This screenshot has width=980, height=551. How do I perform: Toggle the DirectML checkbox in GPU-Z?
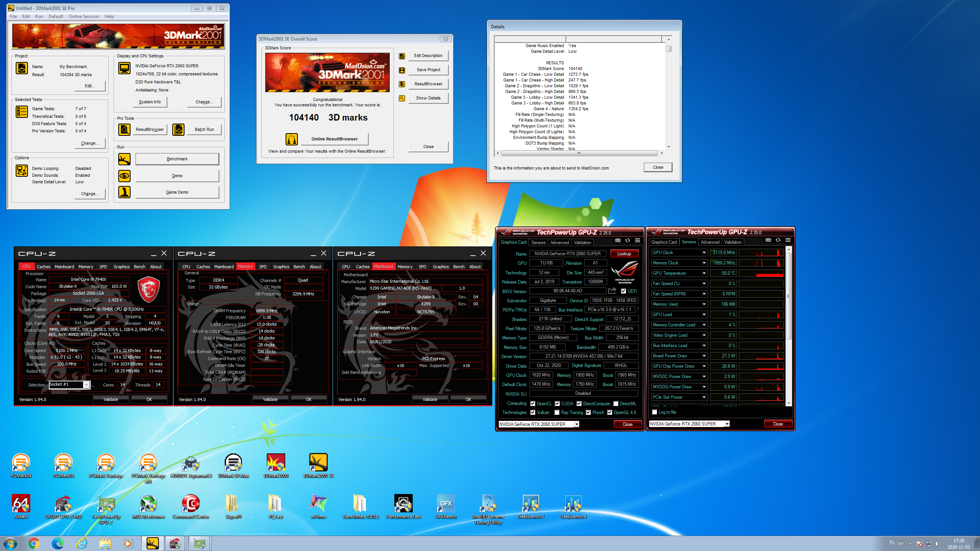click(x=616, y=404)
